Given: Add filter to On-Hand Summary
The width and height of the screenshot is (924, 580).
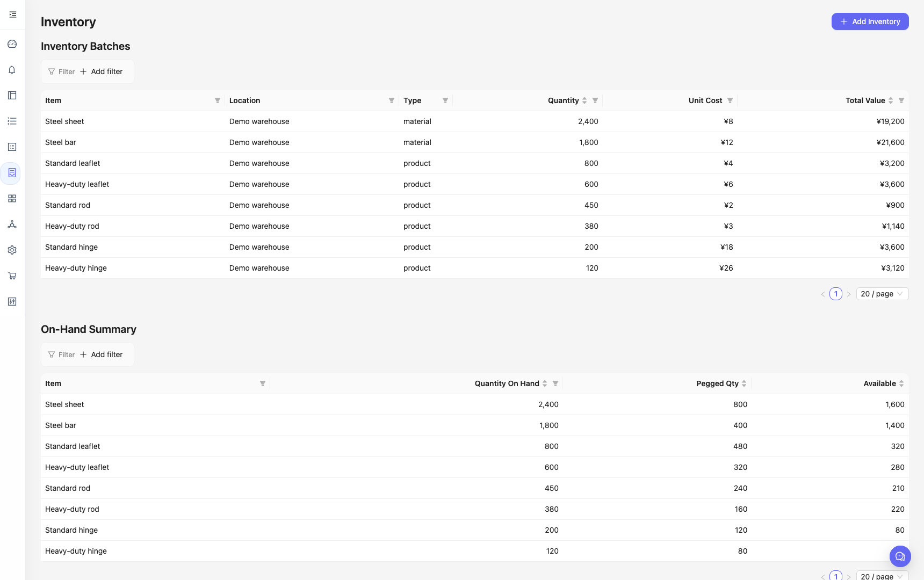Looking at the screenshot, I should pyautogui.click(x=102, y=354).
